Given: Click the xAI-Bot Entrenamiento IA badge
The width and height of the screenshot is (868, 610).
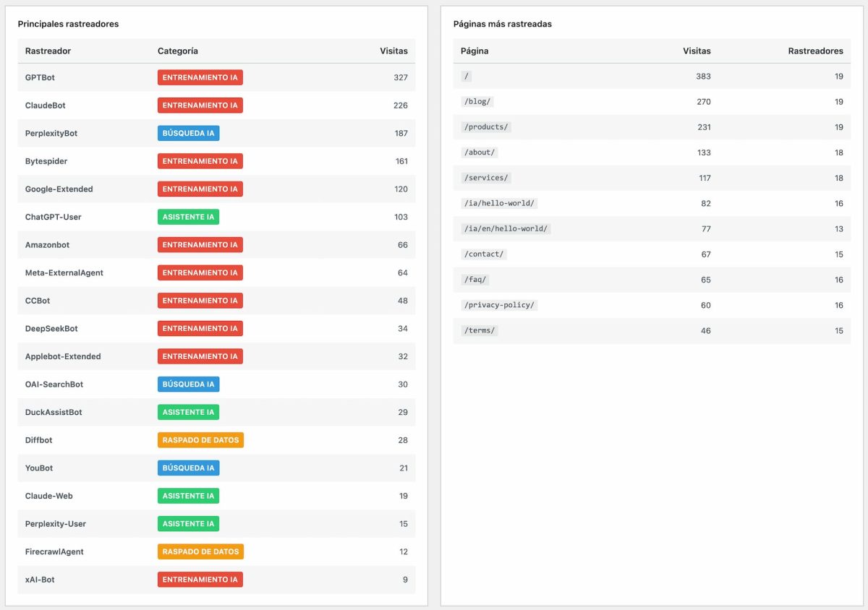Looking at the screenshot, I should pyautogui.click(x=200, y=580).
